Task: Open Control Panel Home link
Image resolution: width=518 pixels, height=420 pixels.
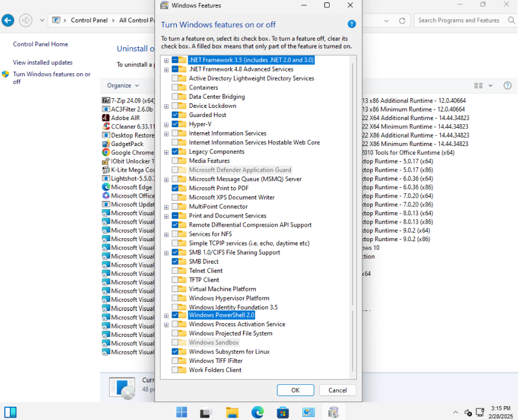Action: 41,44
